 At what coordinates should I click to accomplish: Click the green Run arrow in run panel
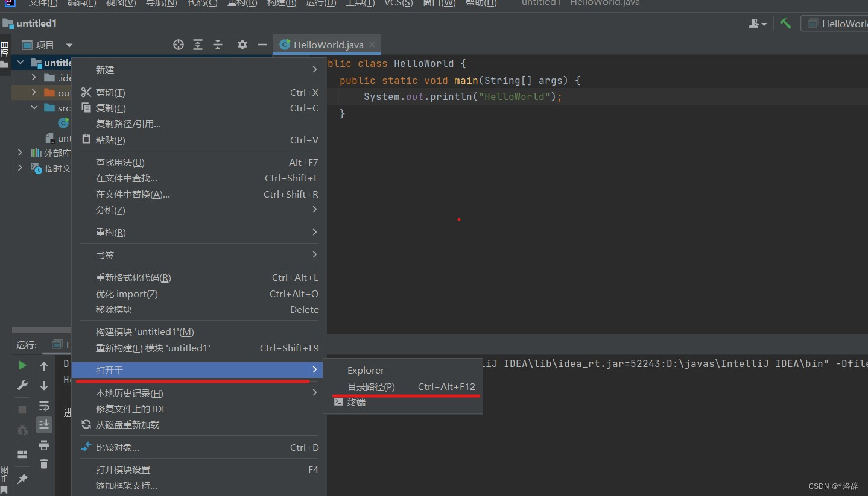coord(22,365)
